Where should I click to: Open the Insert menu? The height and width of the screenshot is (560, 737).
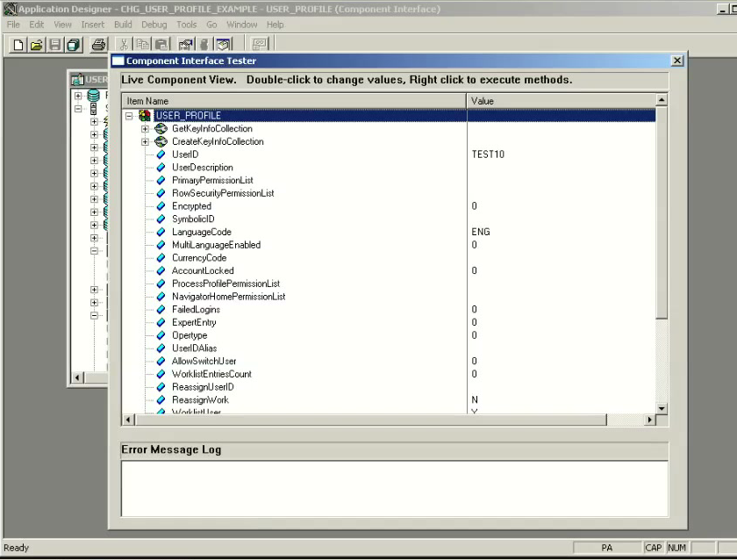(93, 25)
